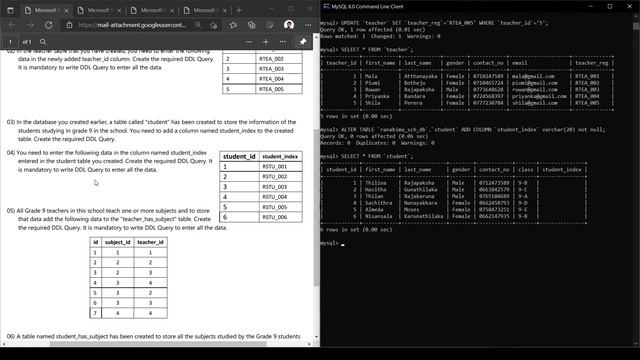Zoom in the PDF with plus icon
The width and height of the screenshot is (640, 360).
[266, 42]
